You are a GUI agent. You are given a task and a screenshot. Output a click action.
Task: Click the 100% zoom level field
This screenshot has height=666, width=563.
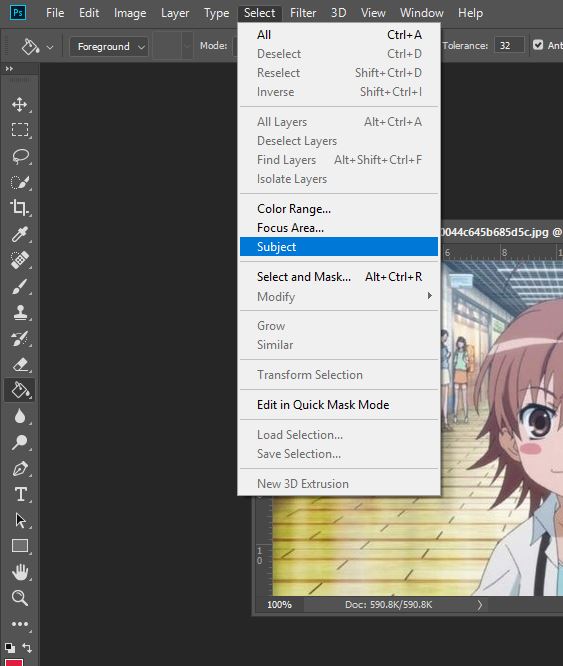tap(279, 604)
